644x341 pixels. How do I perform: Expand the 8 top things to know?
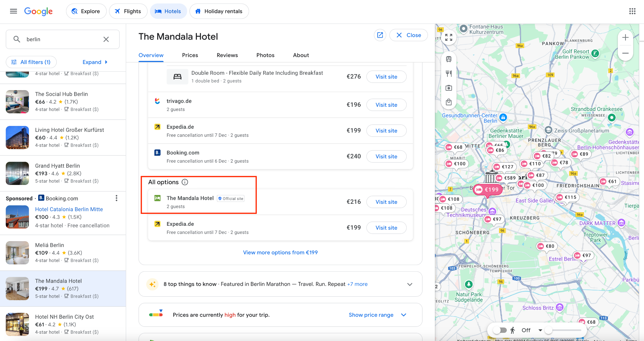pos(409,284)
